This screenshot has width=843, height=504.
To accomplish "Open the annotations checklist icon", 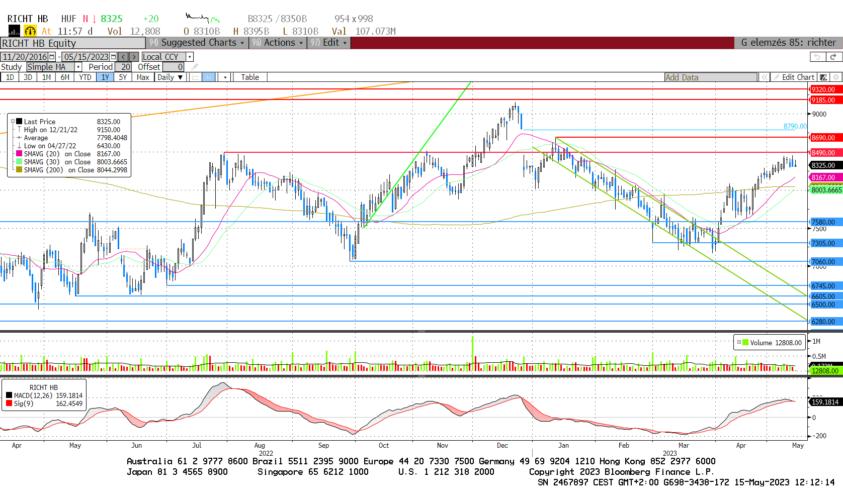I will [823, 77].
